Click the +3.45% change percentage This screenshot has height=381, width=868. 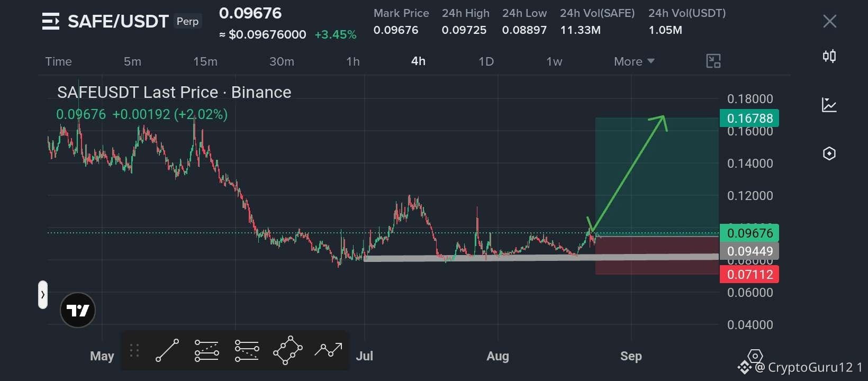[x=336, y=34]
